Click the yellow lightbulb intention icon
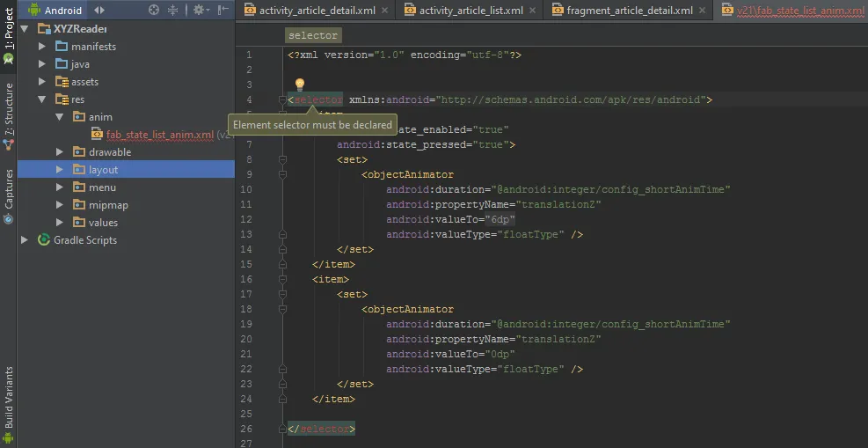Screen dimensions: 868x448 [x=300, y=84]
